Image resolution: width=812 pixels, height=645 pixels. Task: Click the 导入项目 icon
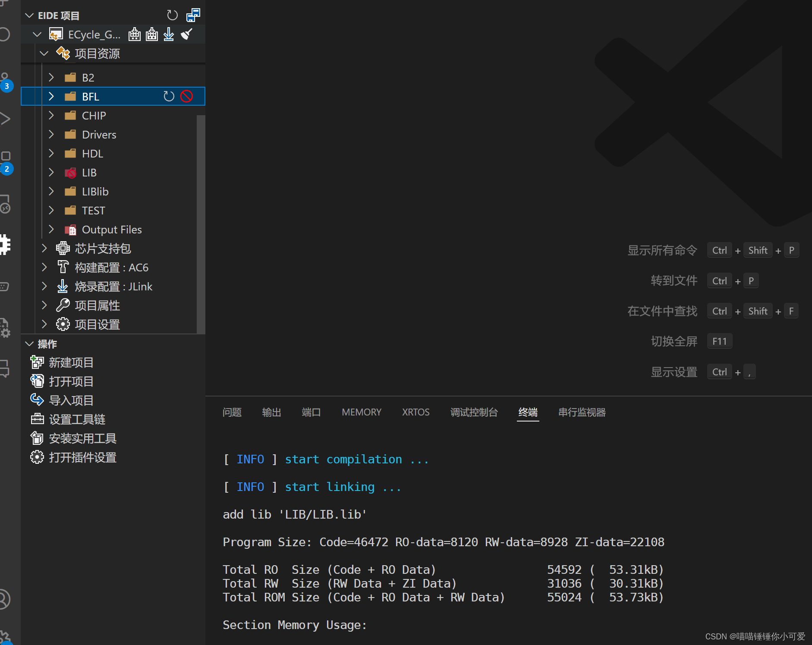pos(37,400)
